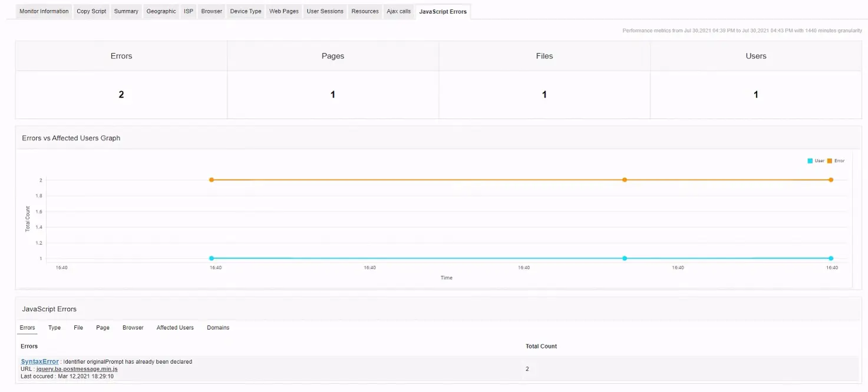View the User Sessions tab
This screenshot has height=392, width=868.
click(324, 11)
